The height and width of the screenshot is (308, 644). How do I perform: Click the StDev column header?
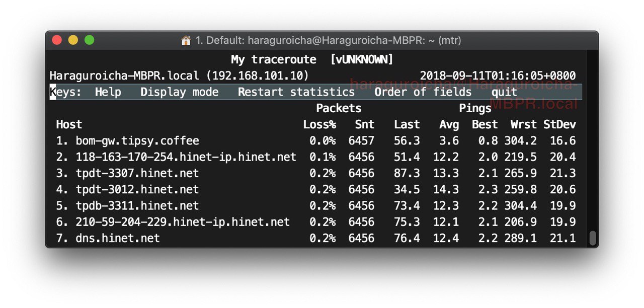[559, 124]
